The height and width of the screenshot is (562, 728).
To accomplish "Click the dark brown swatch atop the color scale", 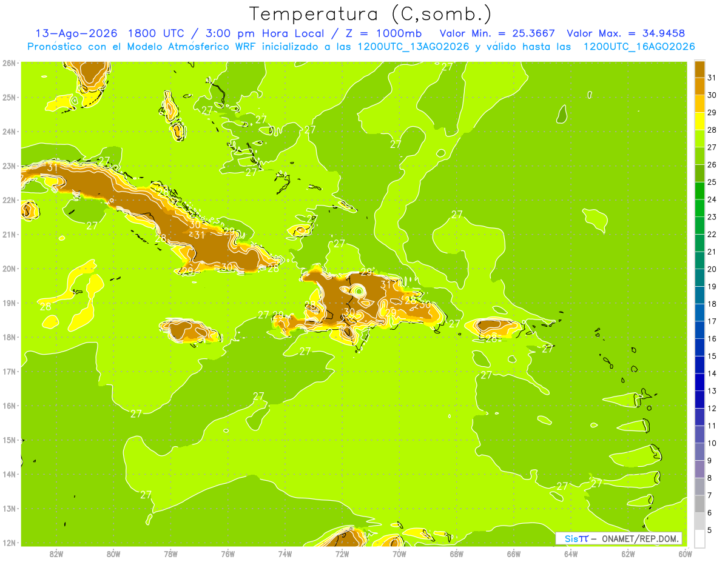I will [700, 70].
